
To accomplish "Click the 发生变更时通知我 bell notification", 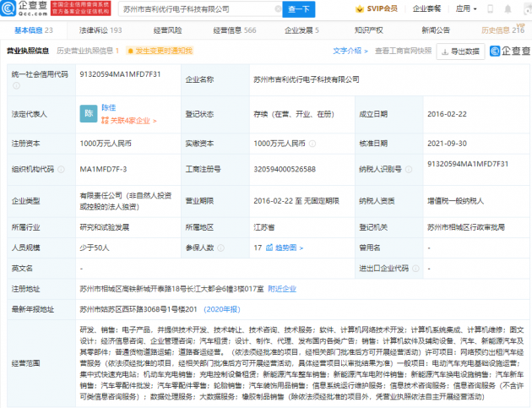I will coord(160,51).
